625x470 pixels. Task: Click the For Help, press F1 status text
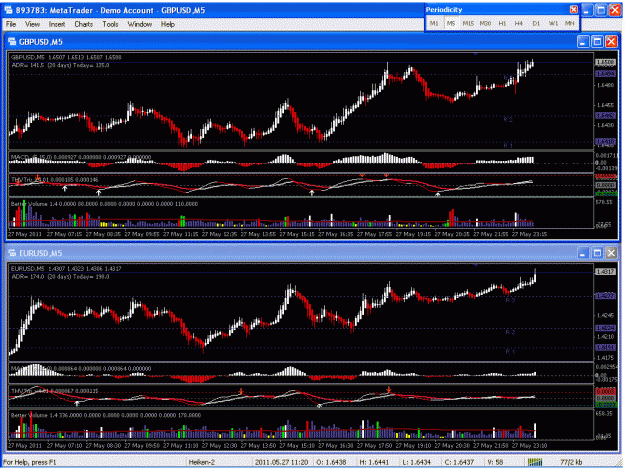pos(30,462)
